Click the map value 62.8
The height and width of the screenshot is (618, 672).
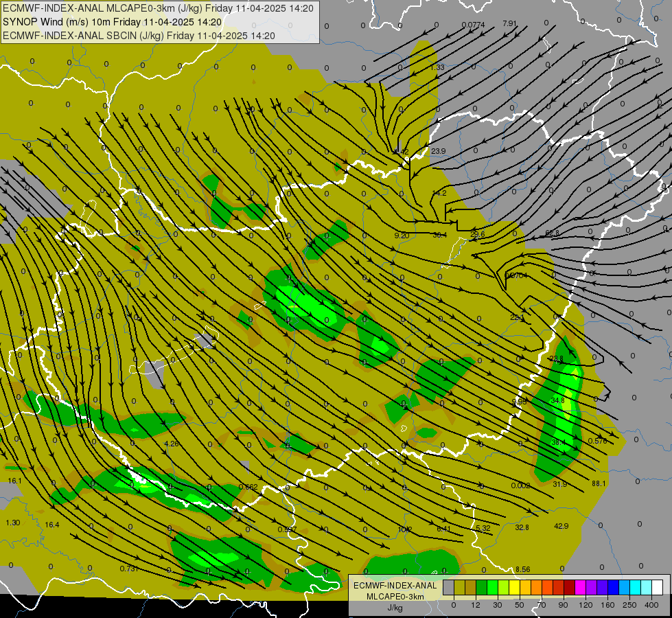pyautogui.click(x=552, y=233)
